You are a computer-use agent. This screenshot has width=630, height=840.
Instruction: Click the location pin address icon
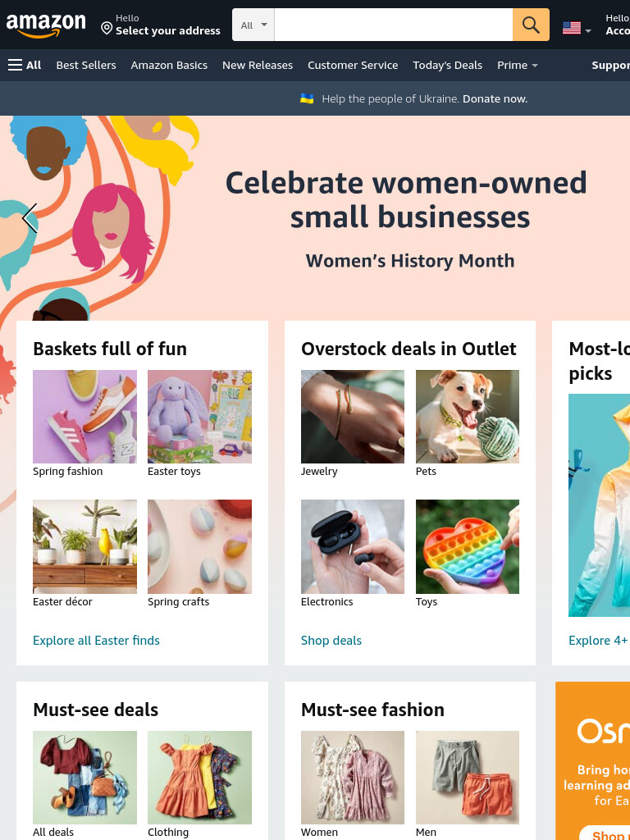(x=107, y=29)
